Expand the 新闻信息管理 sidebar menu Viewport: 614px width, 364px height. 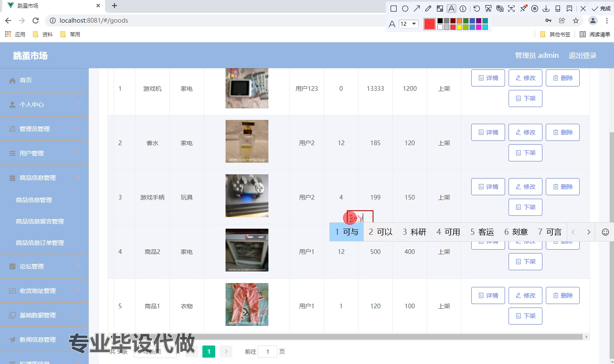click(44, 340)
